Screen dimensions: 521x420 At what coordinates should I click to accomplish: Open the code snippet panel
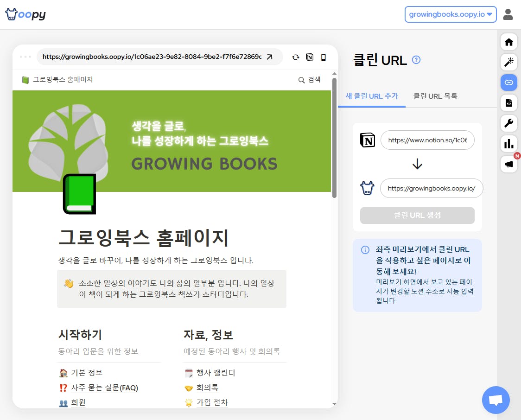click(x=508, y=103)
